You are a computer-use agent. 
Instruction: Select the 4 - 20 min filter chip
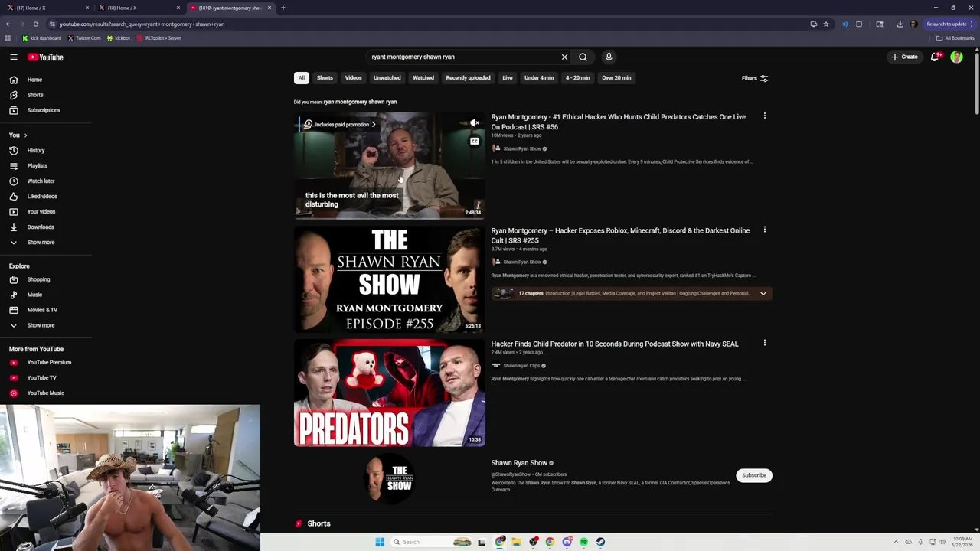(x=577, y=77)
